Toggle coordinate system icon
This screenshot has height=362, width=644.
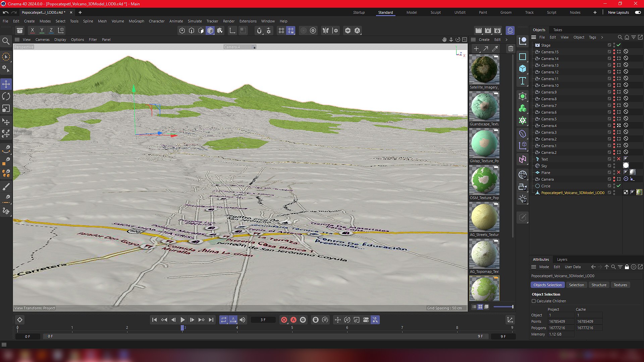tap(61, 31)
